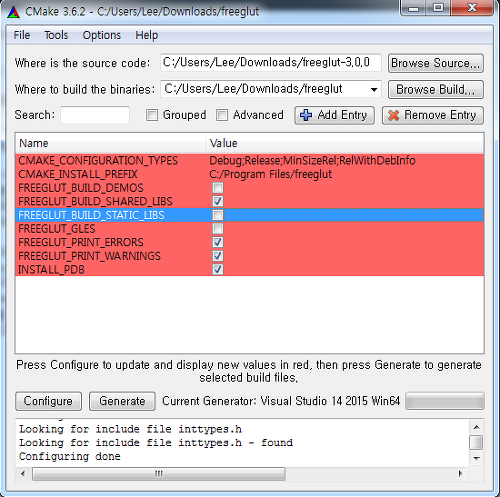Click the Generate button
The width and height of the screenshot is (500, 497).
(122, 401)
